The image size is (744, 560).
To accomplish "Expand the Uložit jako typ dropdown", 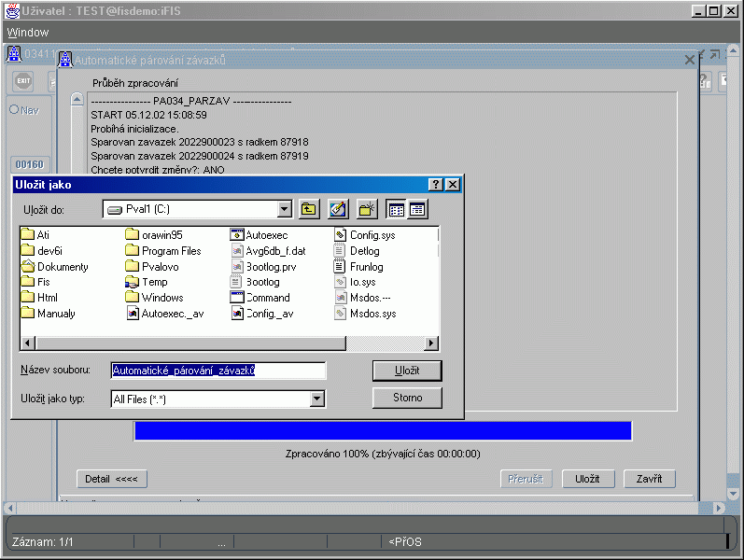I will click(x=317, y=399).
